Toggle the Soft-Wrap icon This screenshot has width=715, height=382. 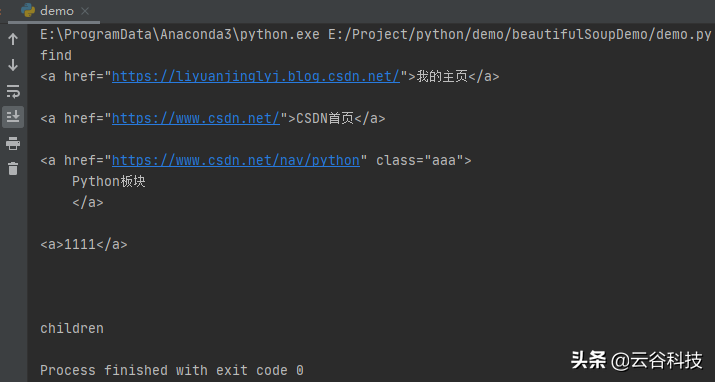[13, 91]
